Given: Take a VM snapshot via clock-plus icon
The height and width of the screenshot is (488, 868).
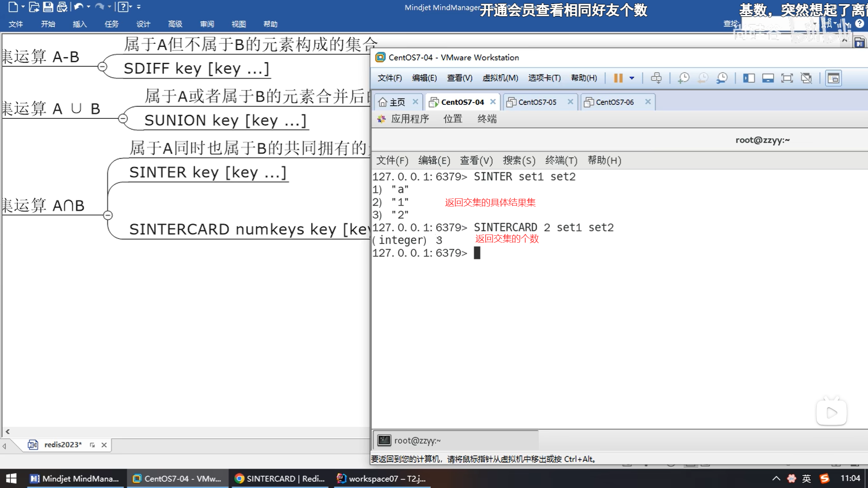Looking at the screenshot, I should 683,78.
